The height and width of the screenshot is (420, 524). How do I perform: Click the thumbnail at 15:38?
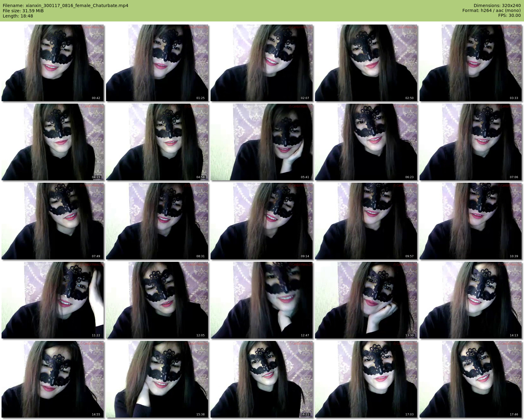157,379
